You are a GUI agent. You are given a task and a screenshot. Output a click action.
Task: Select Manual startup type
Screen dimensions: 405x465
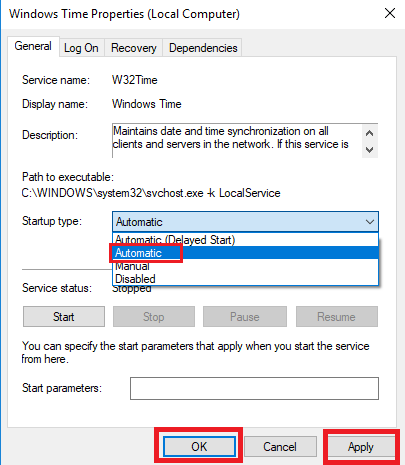245,266
